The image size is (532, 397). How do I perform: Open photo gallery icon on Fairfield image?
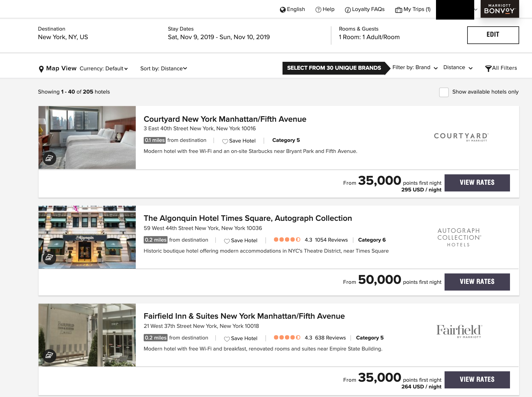click(50, 356)
